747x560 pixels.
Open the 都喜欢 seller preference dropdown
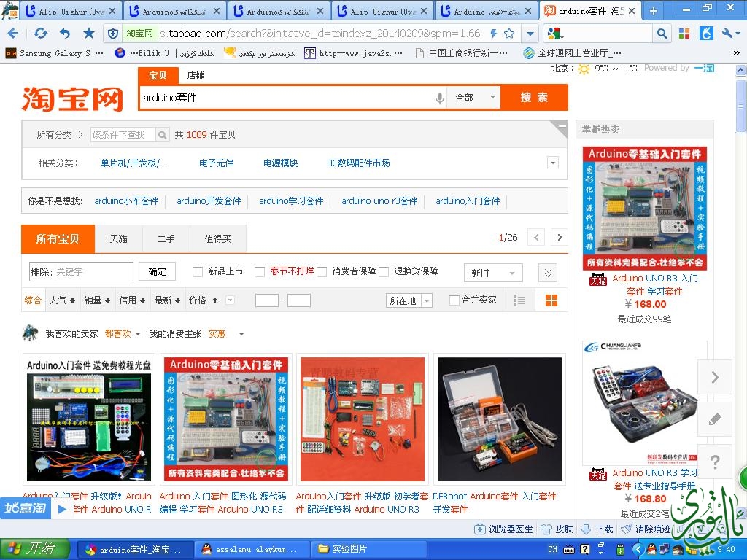pos(123,334)
